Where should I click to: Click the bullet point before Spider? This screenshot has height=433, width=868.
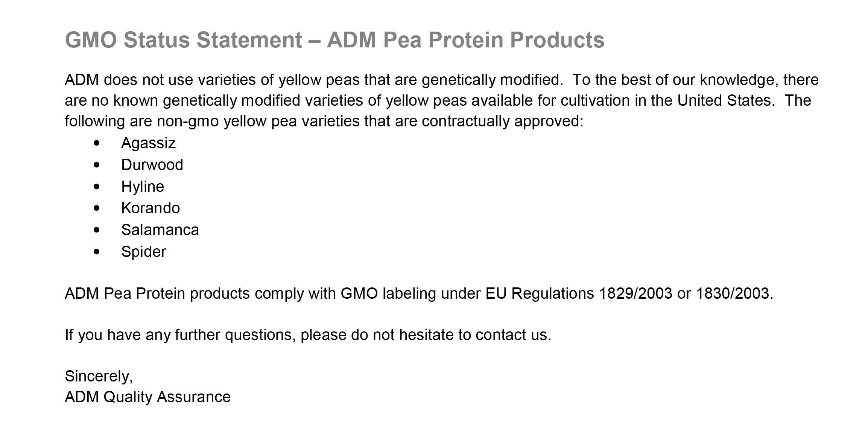pos(97,252)
